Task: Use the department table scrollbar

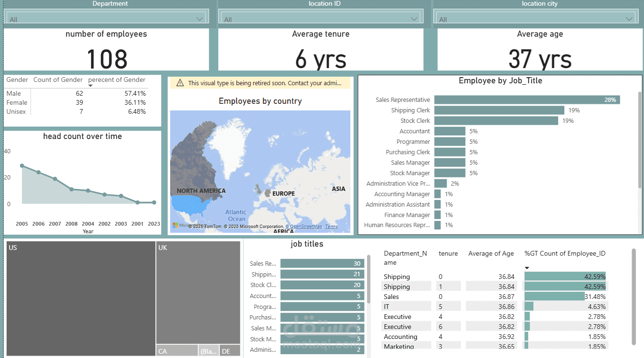Action: point(634,296)
